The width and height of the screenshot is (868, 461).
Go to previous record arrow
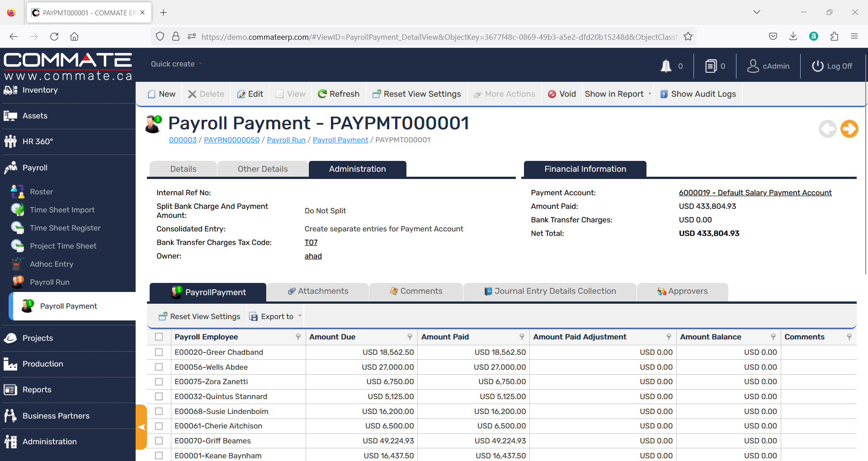coord(828,129)
